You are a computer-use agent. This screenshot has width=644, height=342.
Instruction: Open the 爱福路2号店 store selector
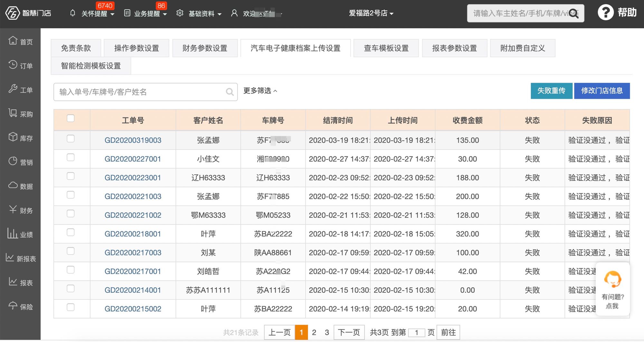[371, 13]
